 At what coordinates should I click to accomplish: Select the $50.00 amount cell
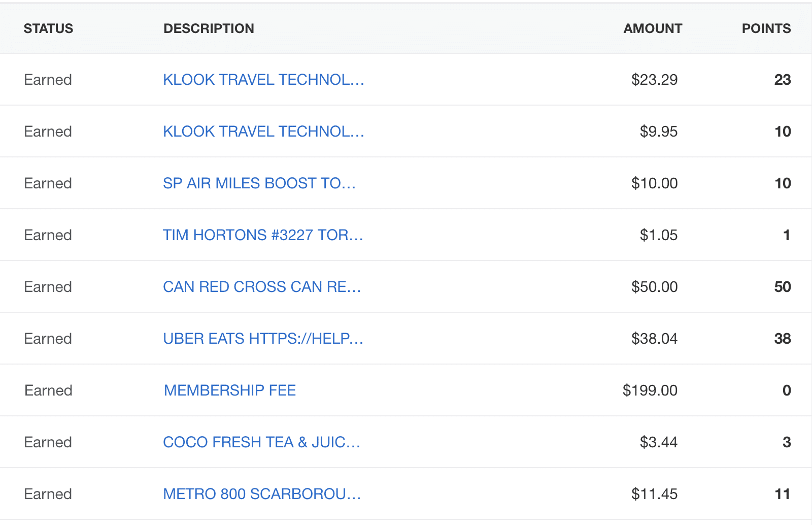click(x=654, y=287)
